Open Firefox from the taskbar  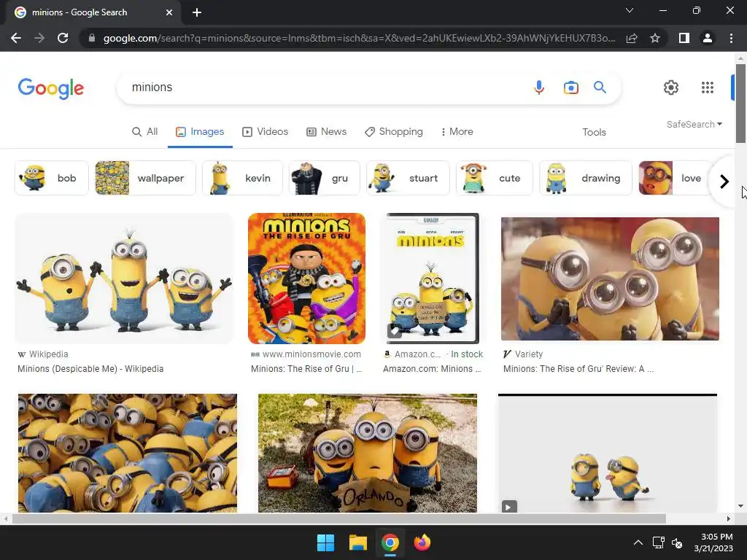click(x=422, y=542)
